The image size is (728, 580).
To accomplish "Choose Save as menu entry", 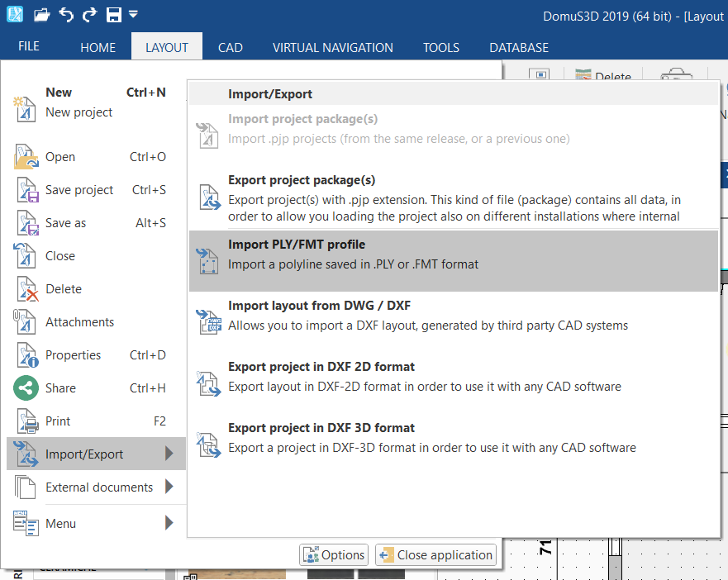I will coord(96,223).
